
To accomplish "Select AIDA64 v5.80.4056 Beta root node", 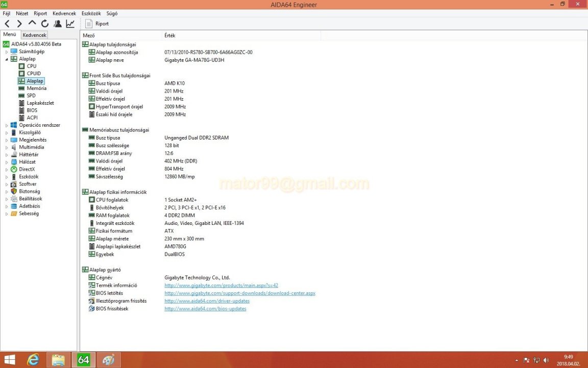I will [36, 44].
